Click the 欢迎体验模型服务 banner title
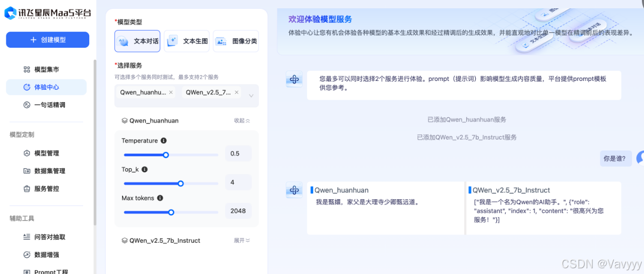The width and height of the screenshot is (644, 274). (x=320, y=19)
